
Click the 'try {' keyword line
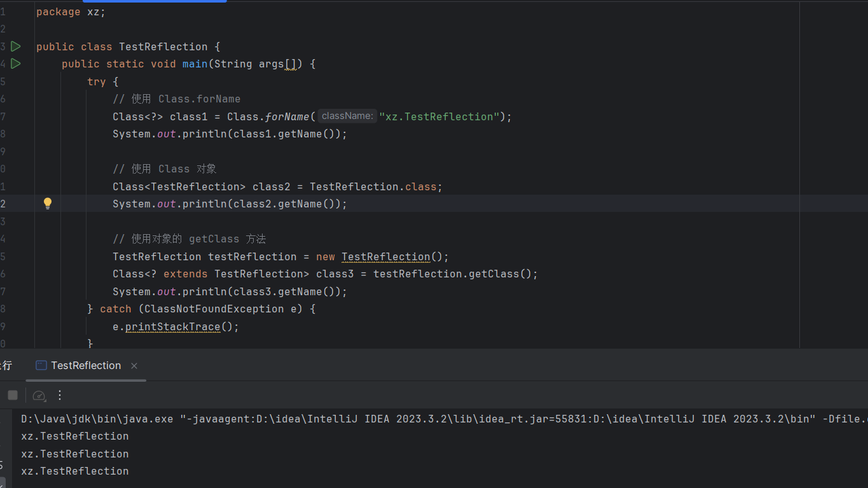point(102,81)
